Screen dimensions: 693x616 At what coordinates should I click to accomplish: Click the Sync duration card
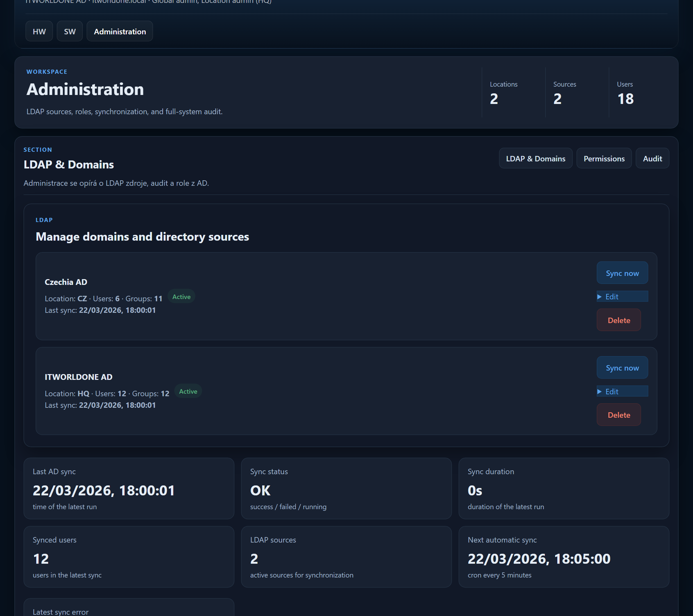click(563, 488)
